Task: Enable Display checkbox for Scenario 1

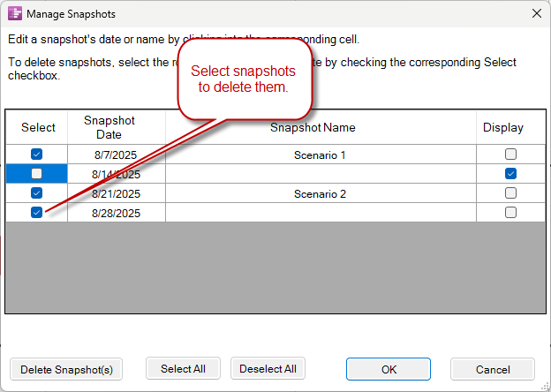Action: click(510, 155)
